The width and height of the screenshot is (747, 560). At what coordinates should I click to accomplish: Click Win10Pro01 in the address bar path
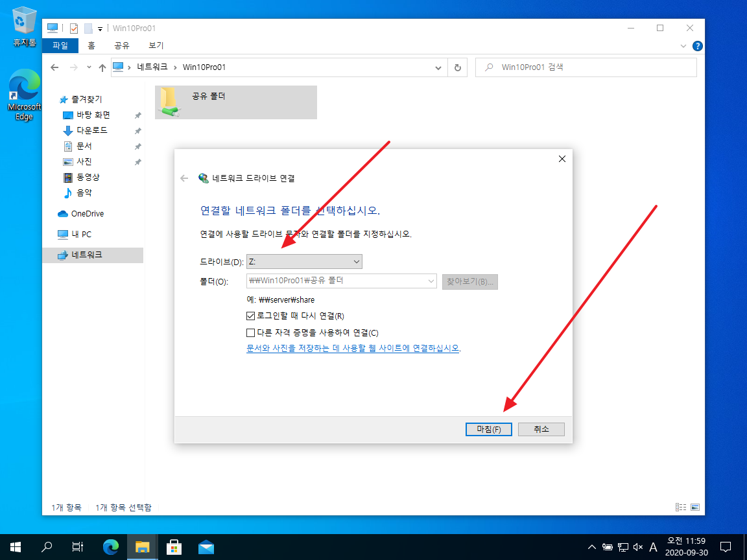coord(204,67)
